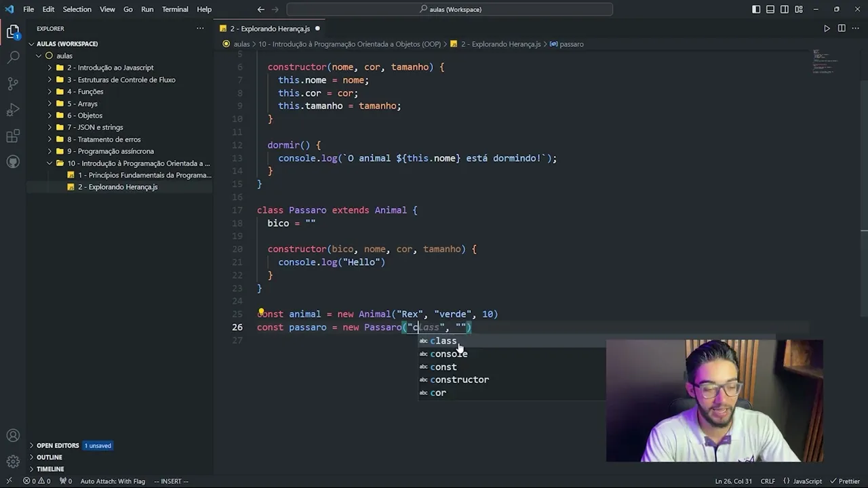The width and height of the screenshot is (868, 488).
Task: Open the remote window status icon
Action: (x=8, y=481)
